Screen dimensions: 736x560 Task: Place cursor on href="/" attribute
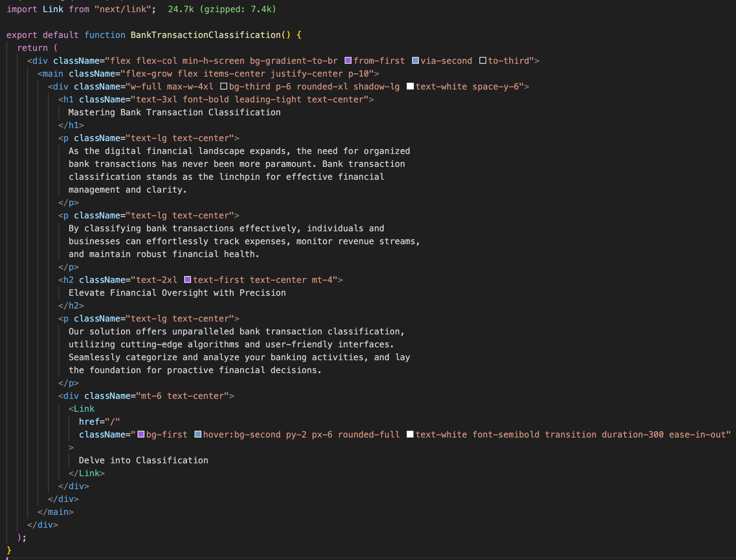pyautogui.click(x=99, y=422)
